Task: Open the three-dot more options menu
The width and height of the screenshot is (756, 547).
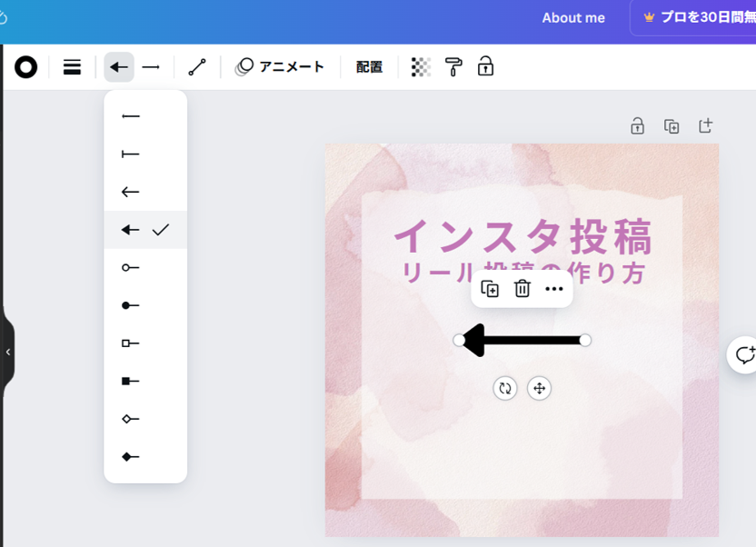Action: click(x=554, y=289)
